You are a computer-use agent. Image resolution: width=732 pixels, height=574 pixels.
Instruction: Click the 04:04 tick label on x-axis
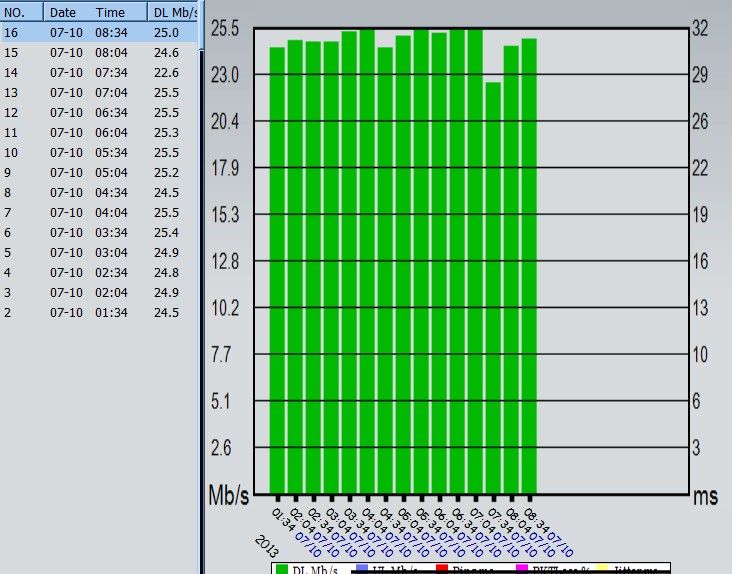click(x=372, y=519)
